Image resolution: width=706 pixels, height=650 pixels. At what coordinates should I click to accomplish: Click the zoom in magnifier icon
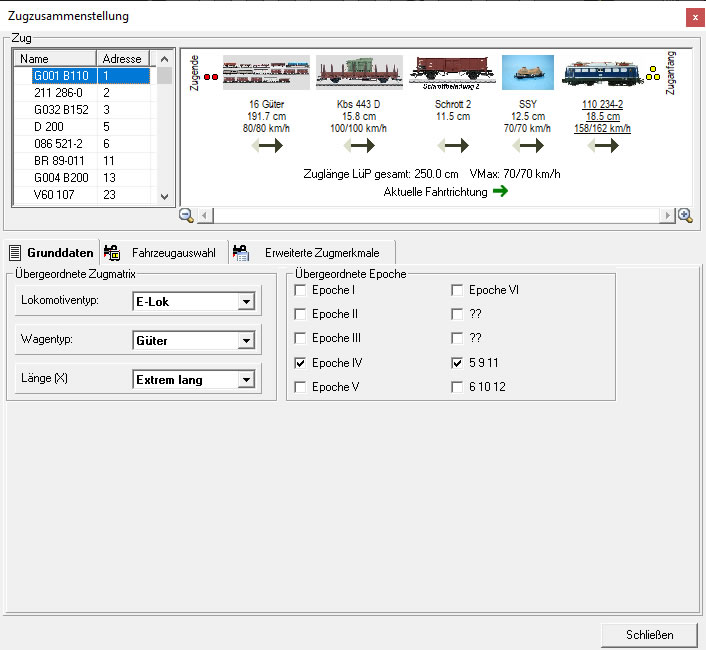(x=685, y=215)
